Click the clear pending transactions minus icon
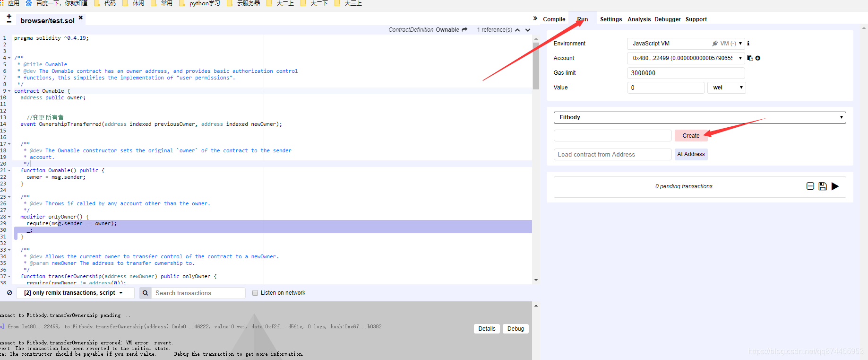The image size is (868, 360). (810, 186)
